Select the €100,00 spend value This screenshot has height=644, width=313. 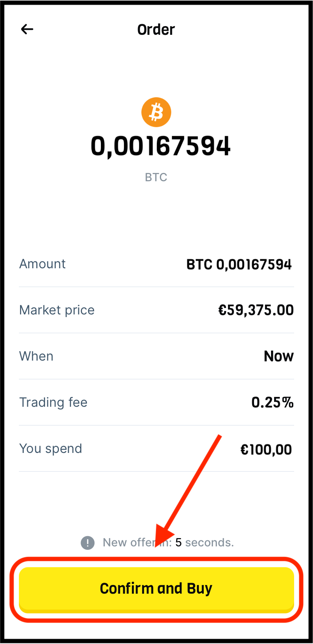266,450
